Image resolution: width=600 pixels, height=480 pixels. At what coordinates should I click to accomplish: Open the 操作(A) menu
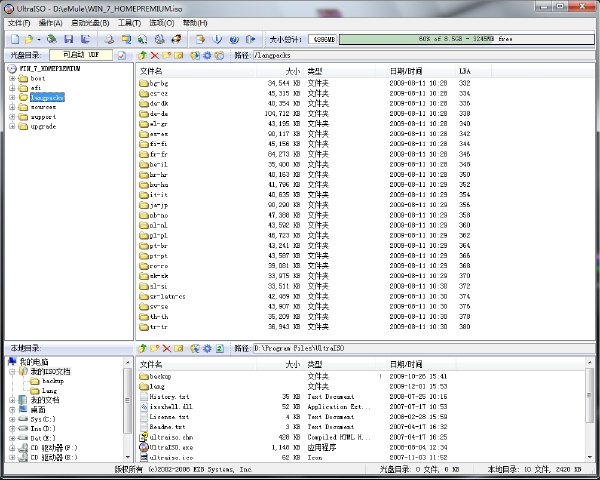[51, 23]
